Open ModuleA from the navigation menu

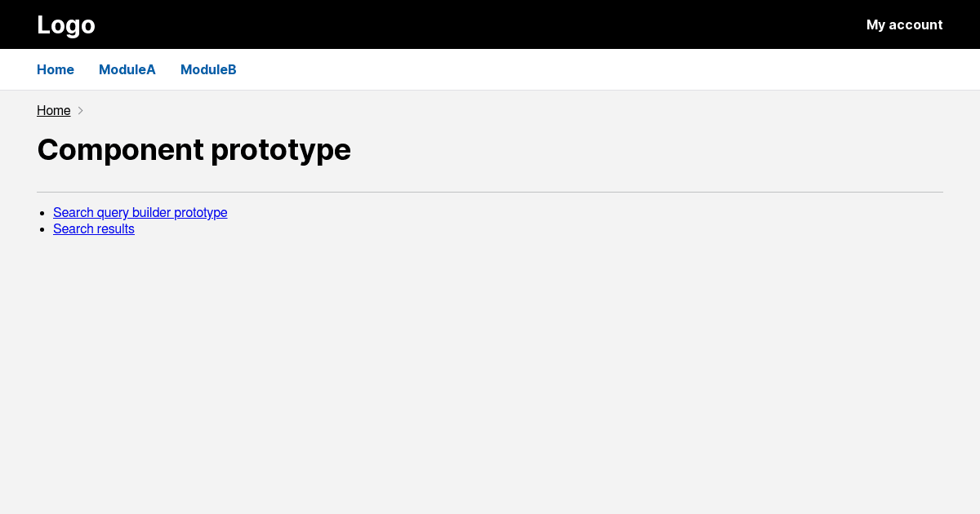tap(127, 69)
